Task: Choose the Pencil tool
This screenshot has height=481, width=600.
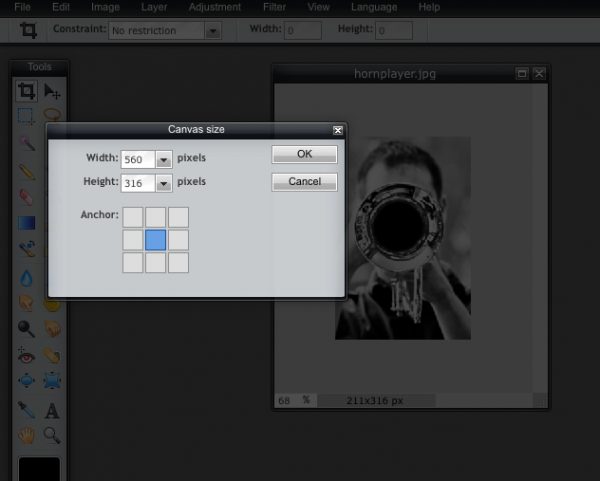Action: (27, 171)
